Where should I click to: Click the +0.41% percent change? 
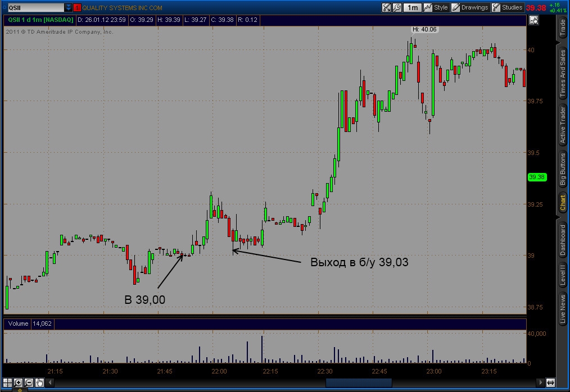(x=557, y=10)
